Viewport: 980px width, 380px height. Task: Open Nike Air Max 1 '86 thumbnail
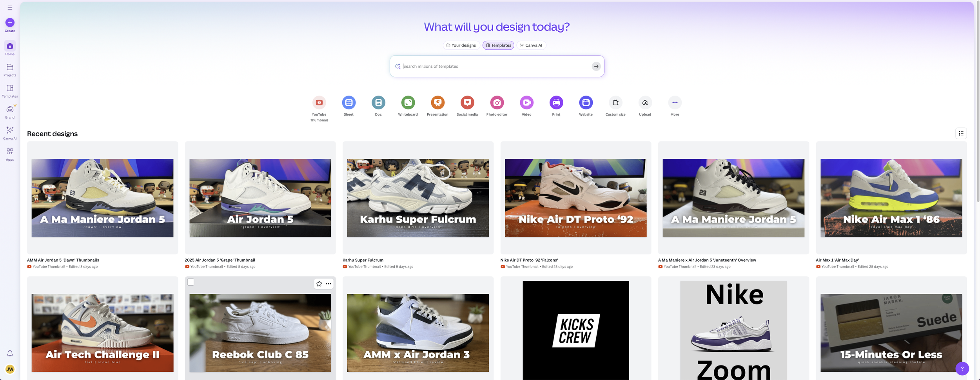tap(891, 198)
